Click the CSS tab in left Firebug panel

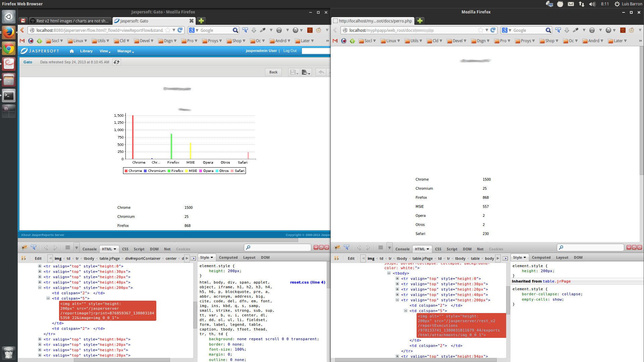124,248
